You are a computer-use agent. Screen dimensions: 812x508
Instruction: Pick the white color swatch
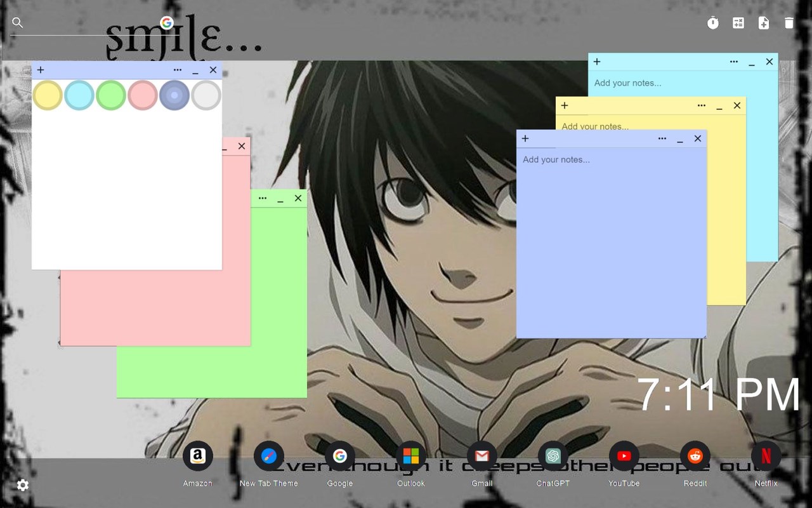click(x=206, y=95)
